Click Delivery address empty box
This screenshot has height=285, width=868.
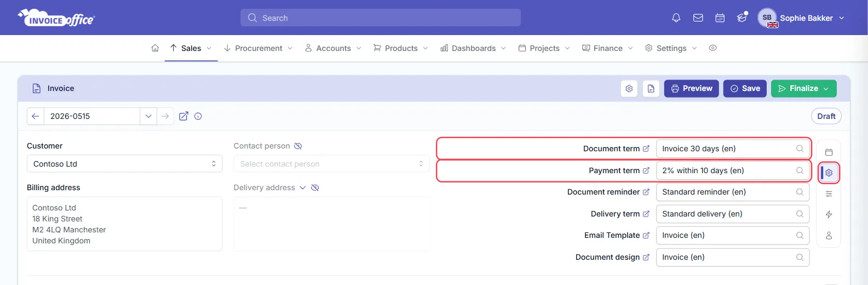point(331,224)
